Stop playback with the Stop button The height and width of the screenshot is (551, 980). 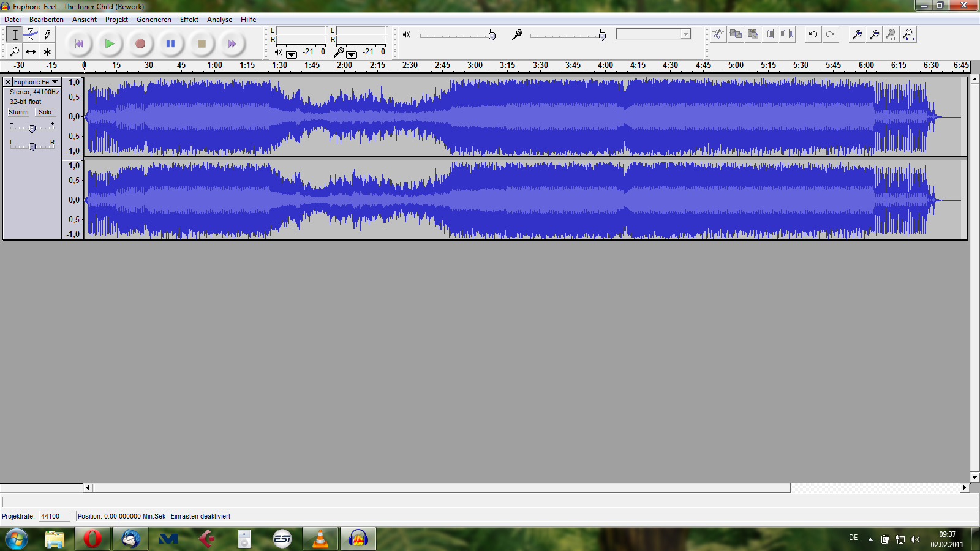point(202,43)
